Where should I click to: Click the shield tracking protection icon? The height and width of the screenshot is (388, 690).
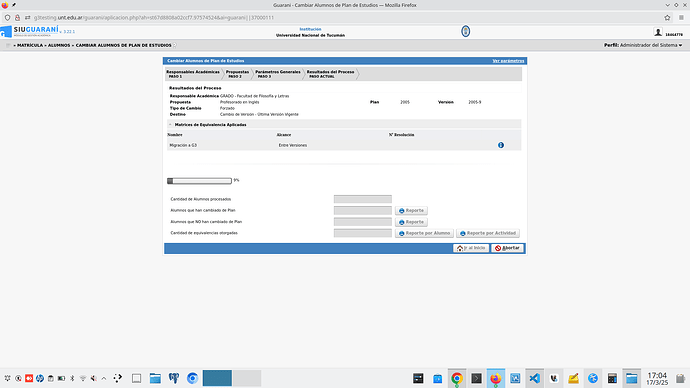point(7,18)
